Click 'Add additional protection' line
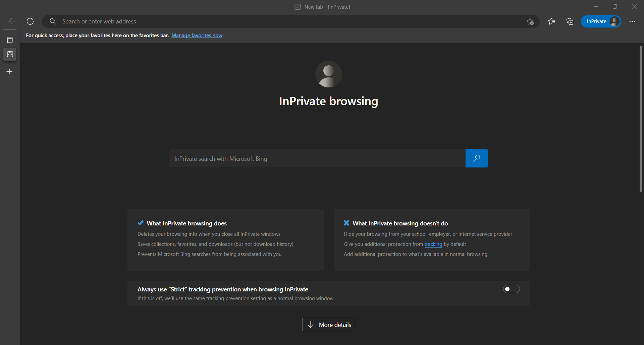644x345 pixels. point(416,254)
